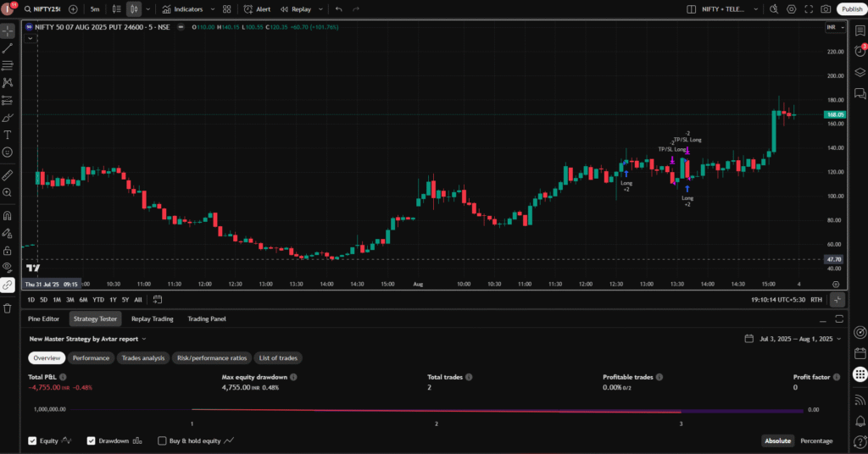
Task: Click the Alert clock icon
Action: pos(258,9)
